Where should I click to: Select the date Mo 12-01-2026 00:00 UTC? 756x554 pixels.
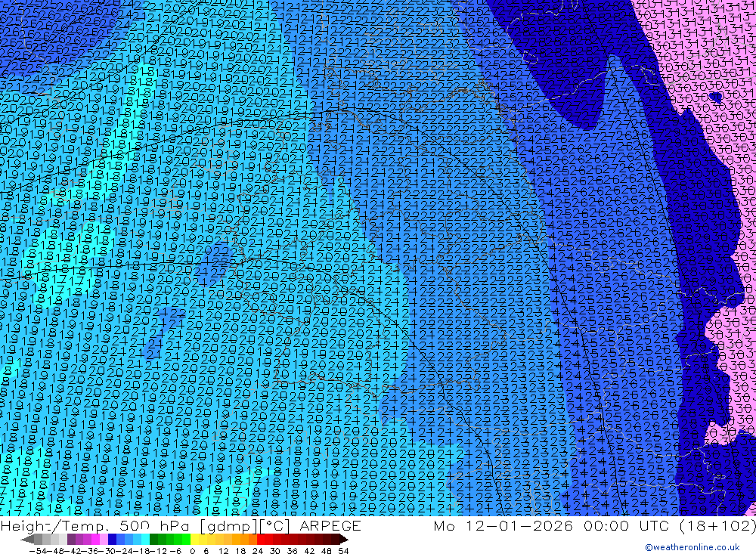click(x=553, y=525)
